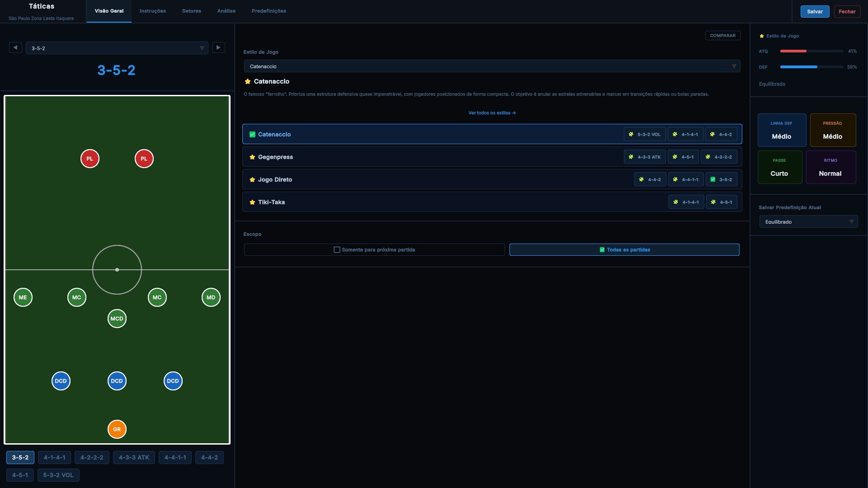Screen dimensions: 868x488
Task: Select the 4-4-2 formation button below pitch
Action: tap(209, 457)
